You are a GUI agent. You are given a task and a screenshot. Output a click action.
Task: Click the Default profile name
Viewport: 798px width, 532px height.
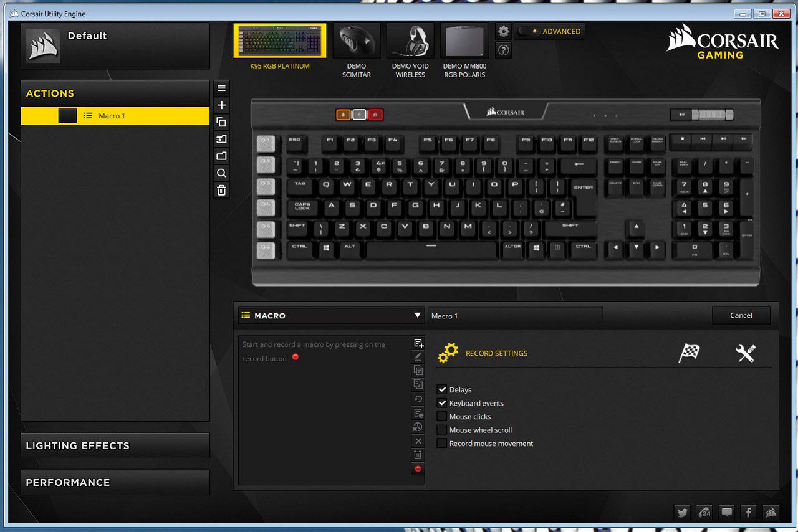pyautogui.click(x=87, y=36)
